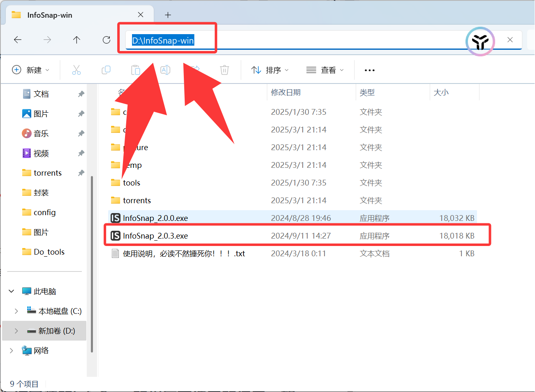Sort by 修改日期 column header
The image size is (535, 392).
tap(286, 93)
